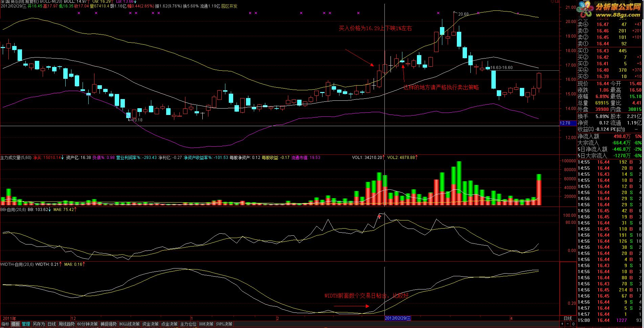Select the 买⑤ 16.39 order row
Screen dimensions: 644x328
click(609, 76)
